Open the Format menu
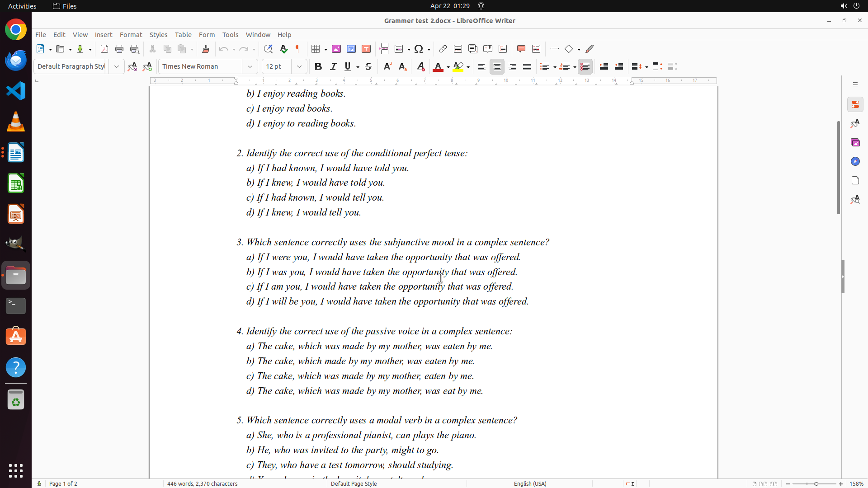The width and height of the screenshot is (868, 488). (x=131, y=35)
